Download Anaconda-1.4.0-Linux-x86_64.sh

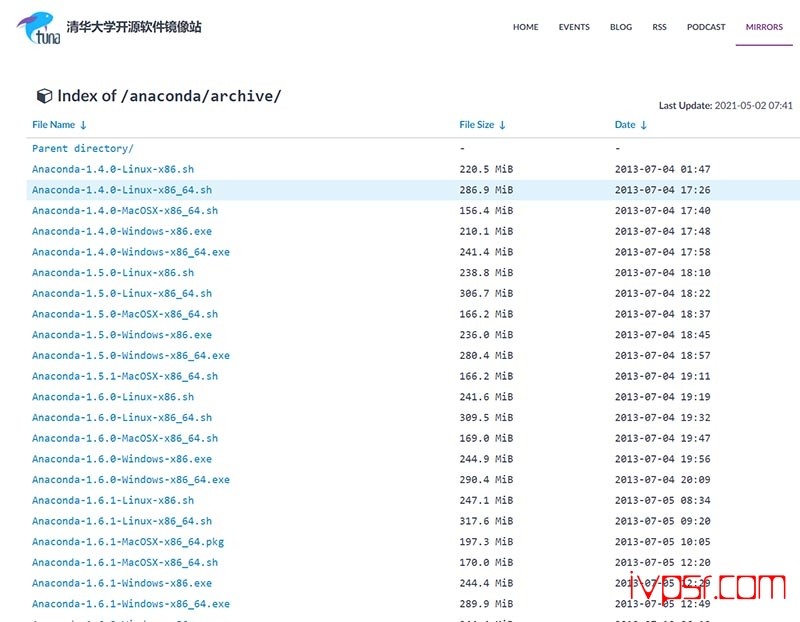(x=122, y=190)
